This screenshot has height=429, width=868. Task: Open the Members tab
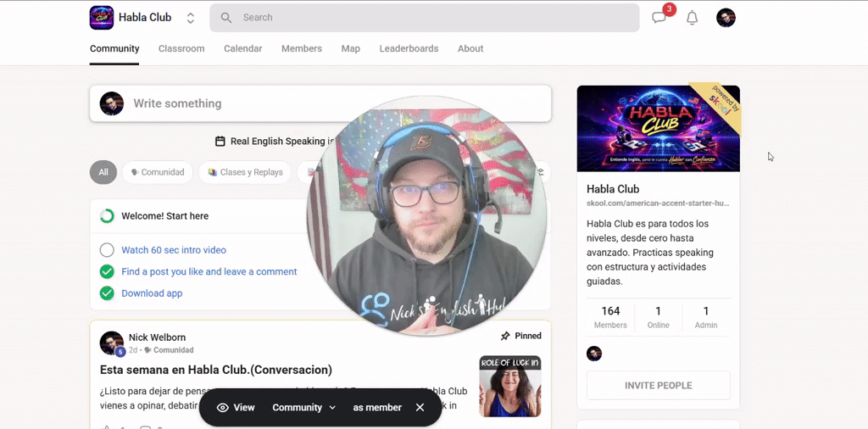point(302,48)
